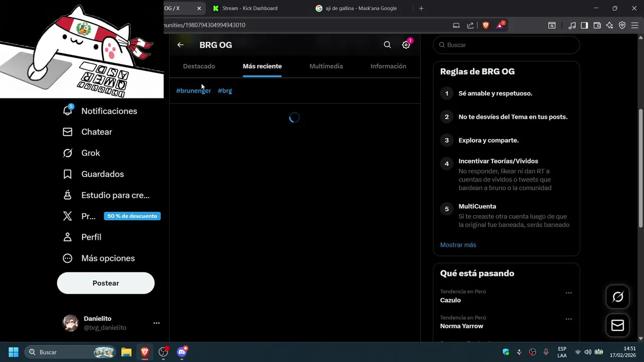Click the tab search icon in toolbar
The height and width of the screenshot is (362, 644).
click(552, 25)
